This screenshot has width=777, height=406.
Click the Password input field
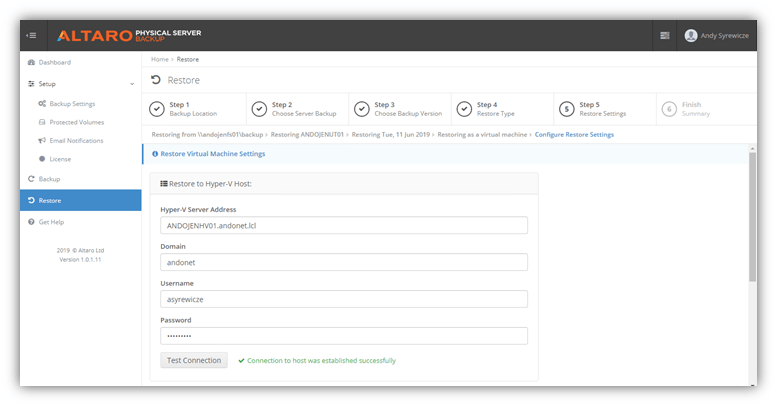click(343, 336)
